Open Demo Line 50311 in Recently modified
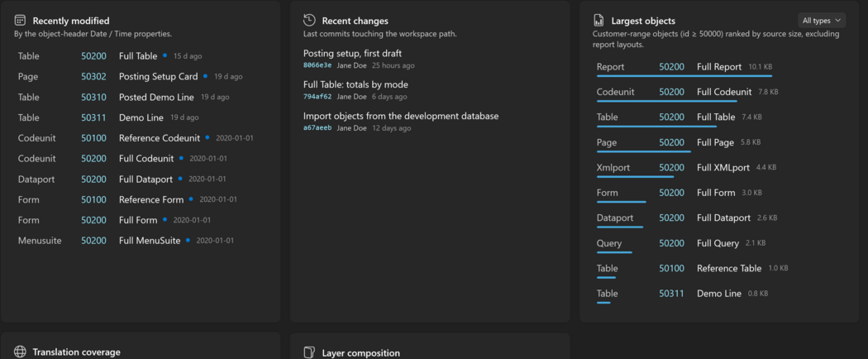The height and width of the screenshot is (359, 868). pyautogui.click(x=140, y=117)
